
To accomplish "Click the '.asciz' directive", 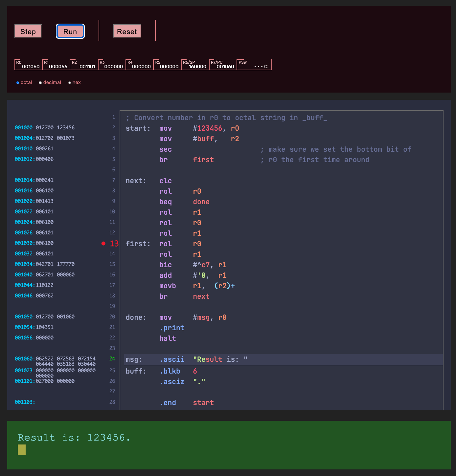I will click(172, 382).
